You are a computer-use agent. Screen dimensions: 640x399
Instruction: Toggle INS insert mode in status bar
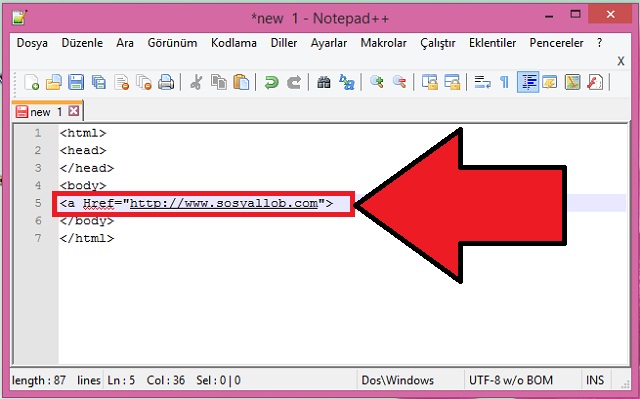595,380
